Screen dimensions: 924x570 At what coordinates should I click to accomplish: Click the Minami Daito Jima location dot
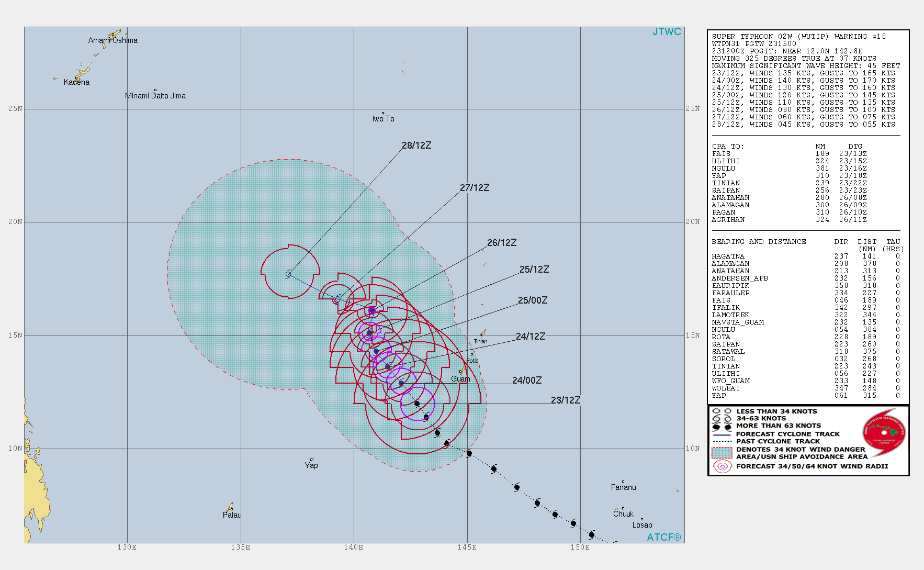(x=155, y=90)
